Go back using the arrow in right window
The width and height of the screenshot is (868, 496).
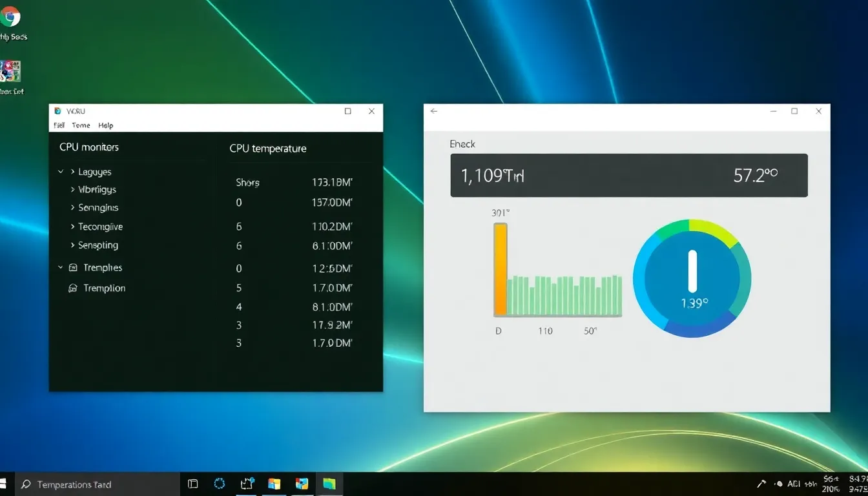point(434,111)
